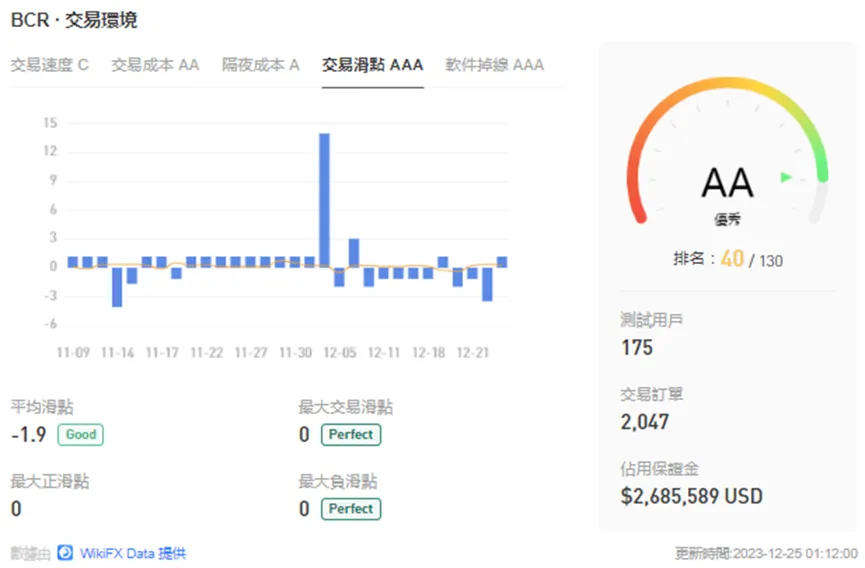Click the WikiFX Data logo icon

tap(65, 553)
